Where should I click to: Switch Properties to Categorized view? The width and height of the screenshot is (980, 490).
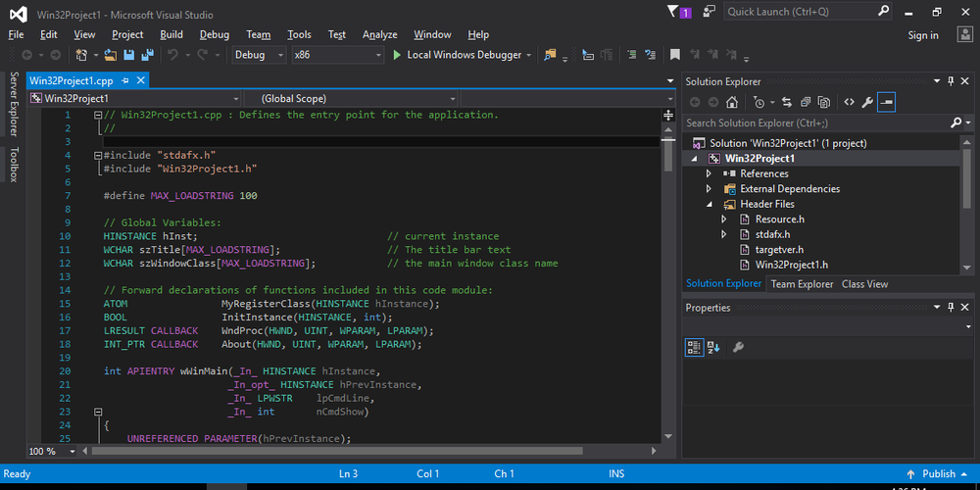[695, 348]
